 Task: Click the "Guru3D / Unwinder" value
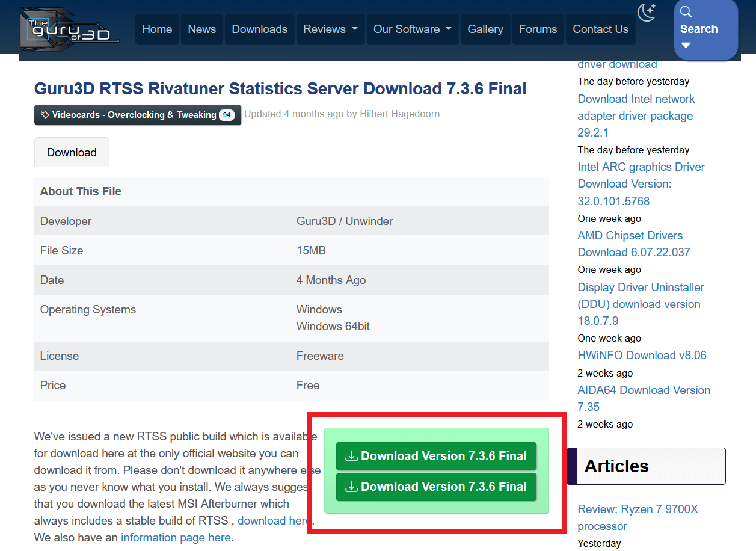tap(345, 221)
